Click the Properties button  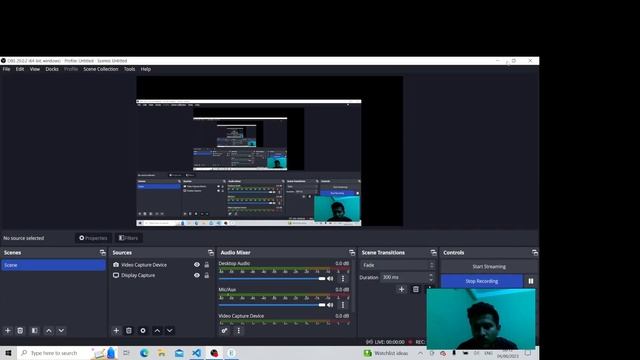point(93,238)
